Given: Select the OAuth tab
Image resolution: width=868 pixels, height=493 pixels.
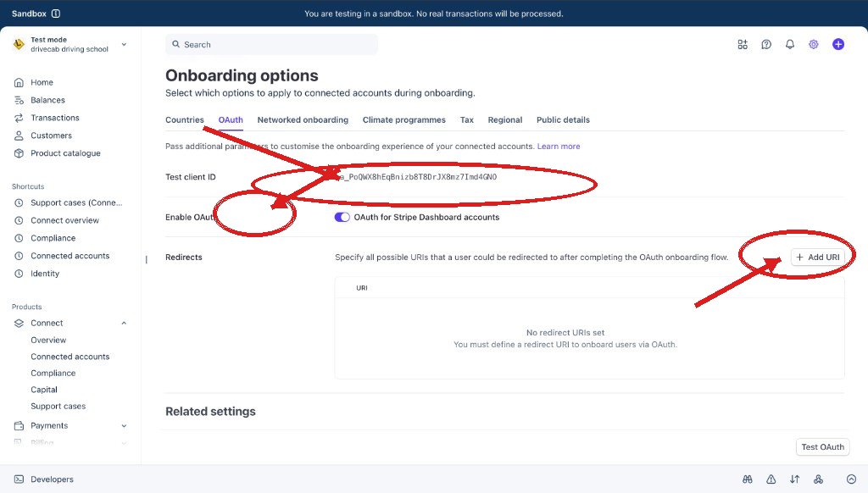Looking at the screenshot, I should tap(231, 119).
